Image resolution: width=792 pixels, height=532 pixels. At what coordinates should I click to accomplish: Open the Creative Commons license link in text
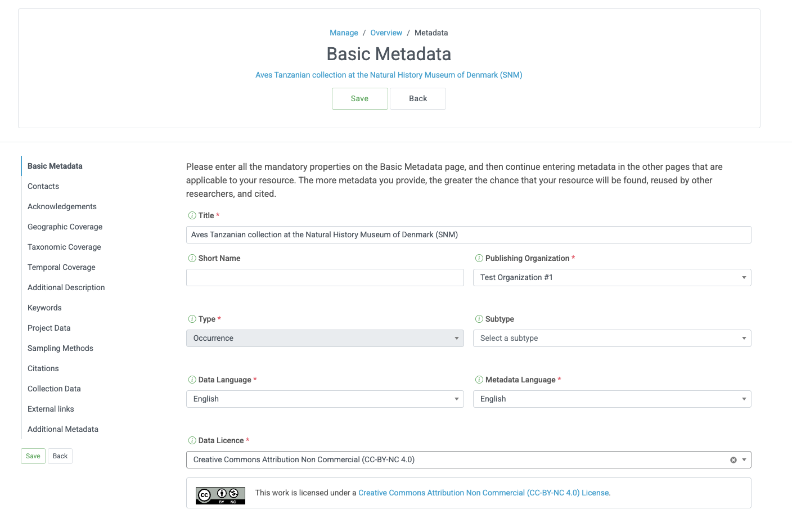click(x=484, y=493)
